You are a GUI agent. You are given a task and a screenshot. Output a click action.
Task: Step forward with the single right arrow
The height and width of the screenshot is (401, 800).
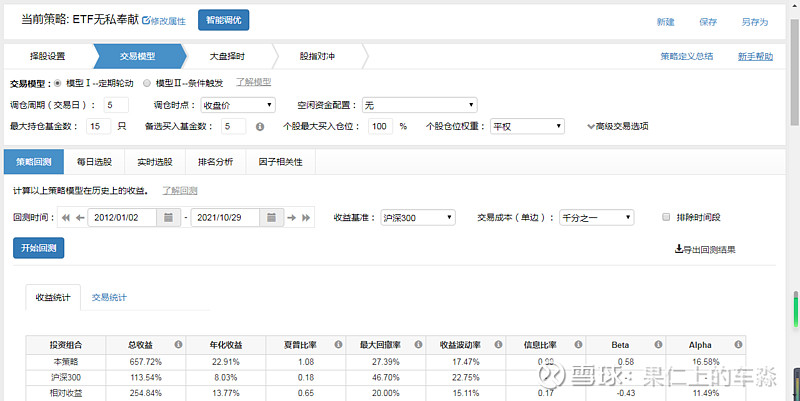coord(291,218)
